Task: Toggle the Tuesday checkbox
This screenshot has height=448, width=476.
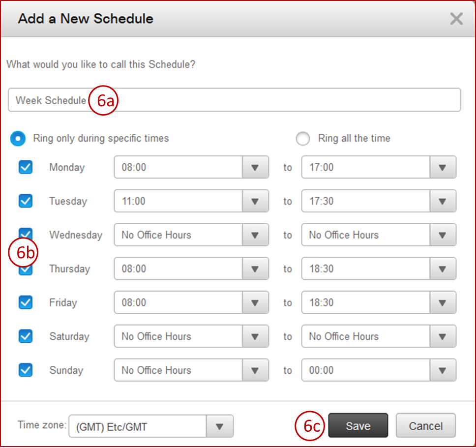Action: point(26,201)
